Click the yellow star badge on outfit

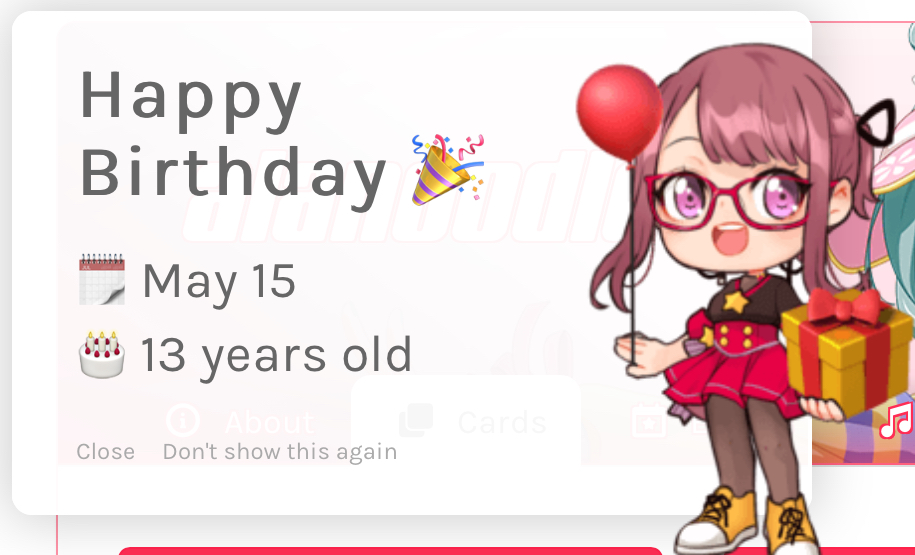click(x=736, y=302)
